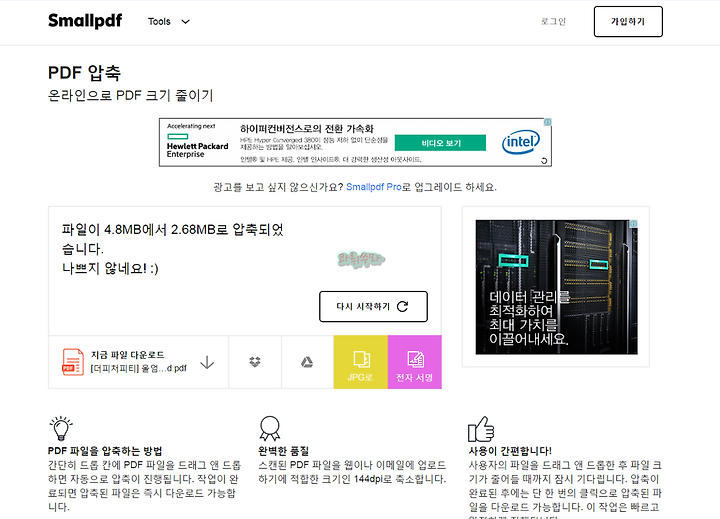Click the Dropbox save icon
This screenshot has width=720, height=519.
pyautogui.click(x=255, y=362)
